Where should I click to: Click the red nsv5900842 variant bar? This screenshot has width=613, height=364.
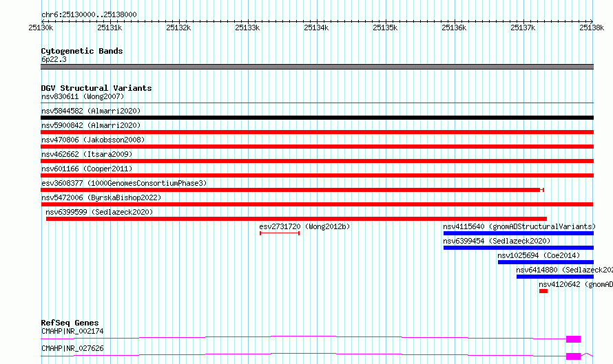[317, 132]
